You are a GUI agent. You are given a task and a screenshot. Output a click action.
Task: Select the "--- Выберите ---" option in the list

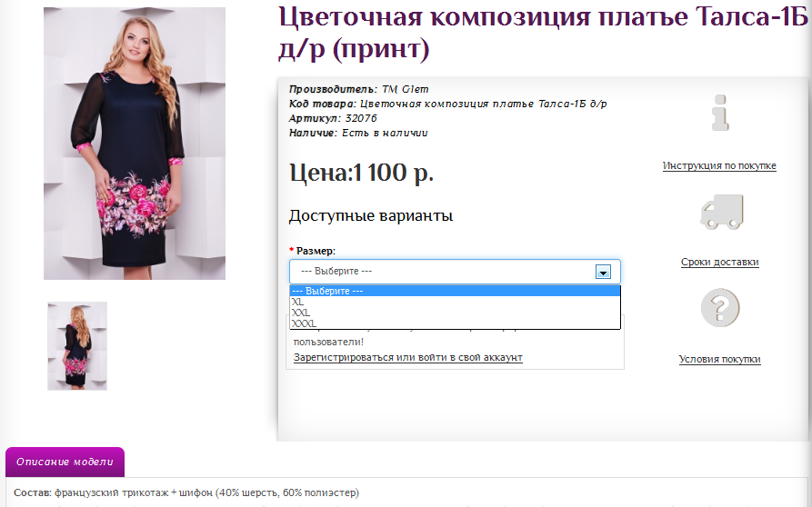(x=455, y=291)
